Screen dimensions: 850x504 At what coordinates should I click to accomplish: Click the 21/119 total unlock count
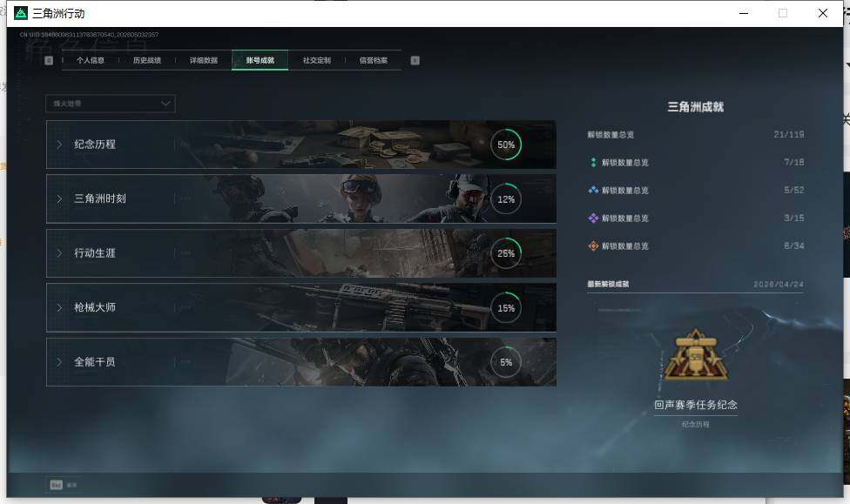click(789, 134)
